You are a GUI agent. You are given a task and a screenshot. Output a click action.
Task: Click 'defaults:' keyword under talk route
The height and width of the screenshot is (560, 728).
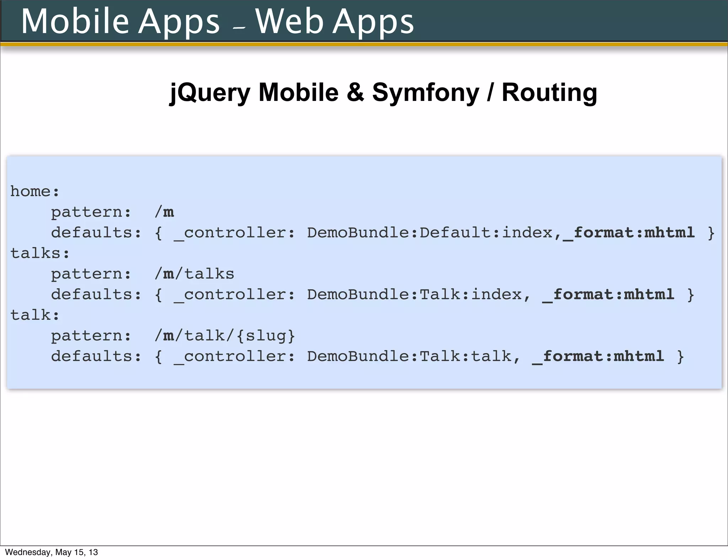(96, 356)
